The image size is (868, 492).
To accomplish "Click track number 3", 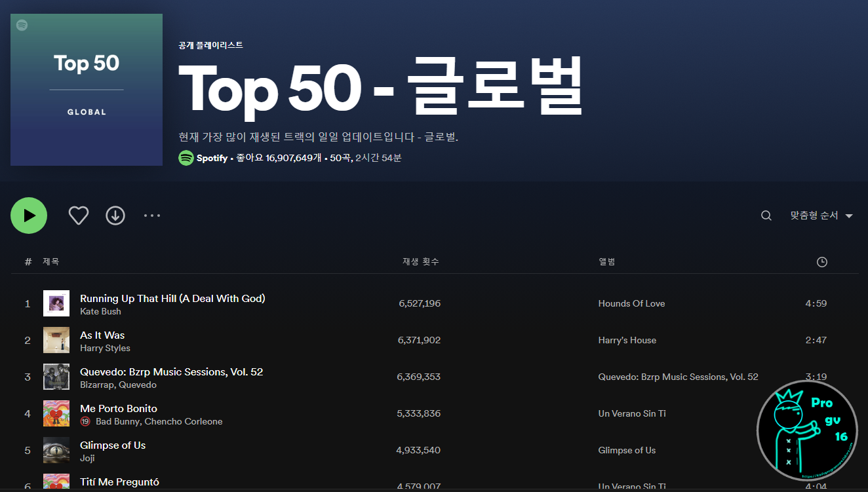I will point(28,377).
